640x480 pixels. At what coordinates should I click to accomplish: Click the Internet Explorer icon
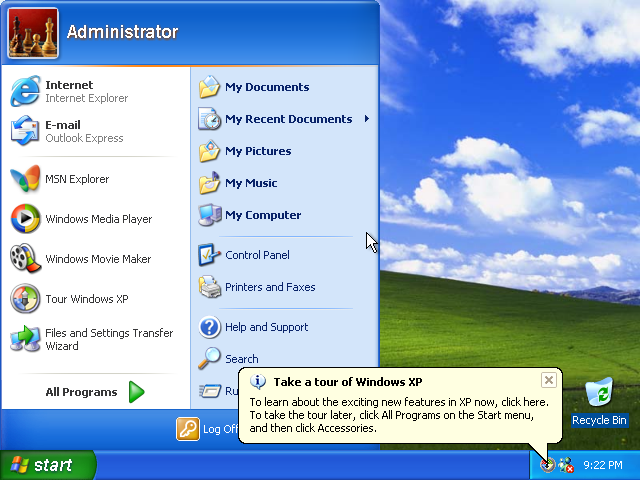click(25, 91)
